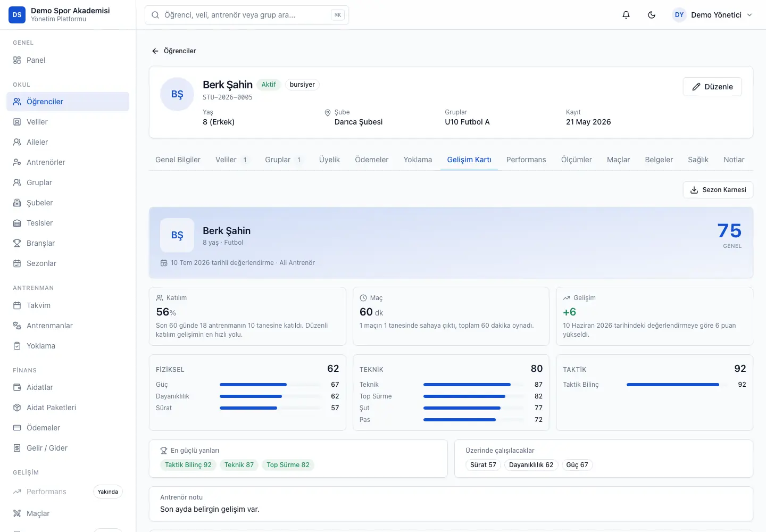Click the Maçlar sidebar crossed-swords icon

point(17,513)
